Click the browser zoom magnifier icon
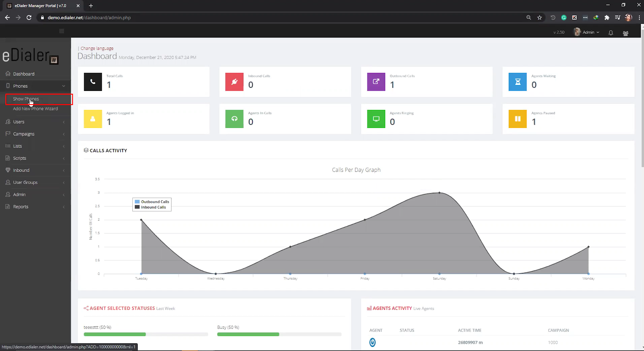Image resolution: width=644 pixels, height=351 pixels. (x=528, y=17)
